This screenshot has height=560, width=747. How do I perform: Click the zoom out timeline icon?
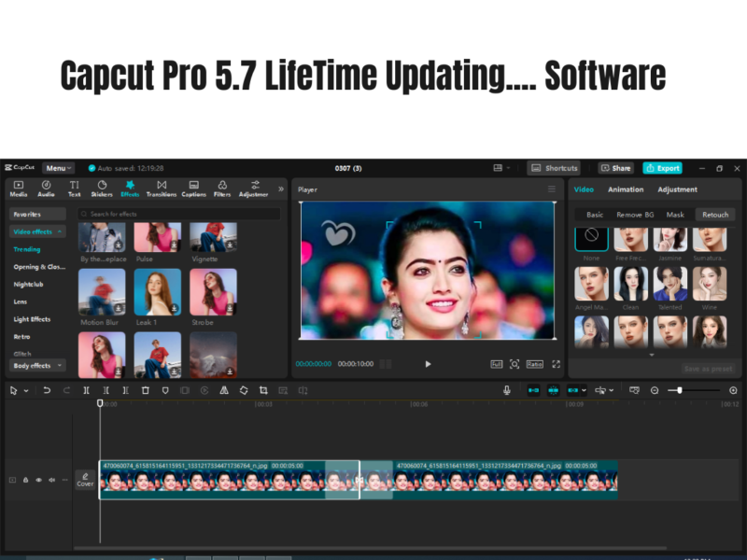point(655,390)
